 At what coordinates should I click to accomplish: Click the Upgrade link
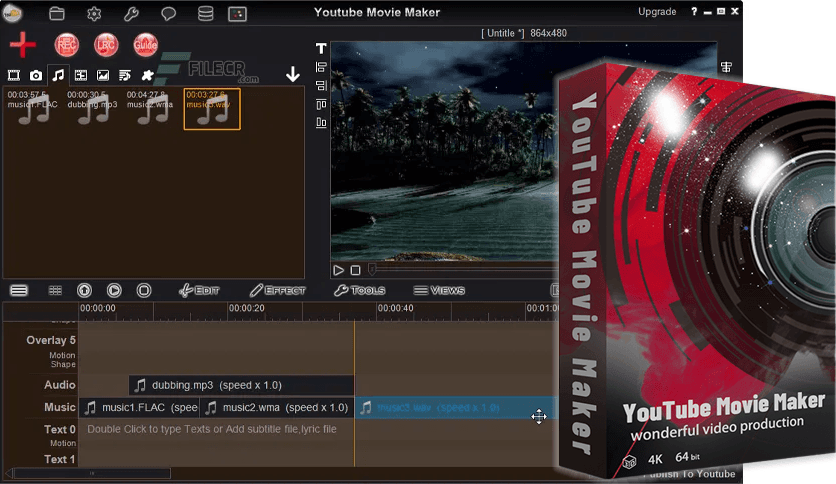pos(657,12)
